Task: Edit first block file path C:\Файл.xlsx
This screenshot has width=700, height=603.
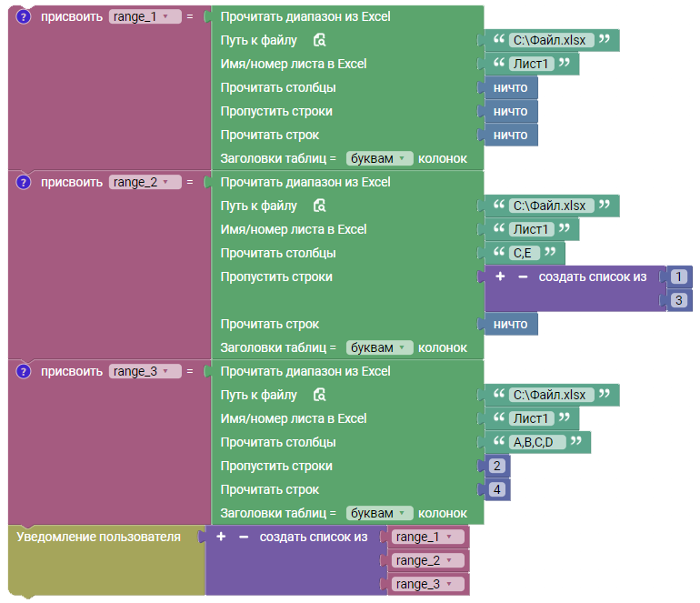Action: [x=551, y=40]
